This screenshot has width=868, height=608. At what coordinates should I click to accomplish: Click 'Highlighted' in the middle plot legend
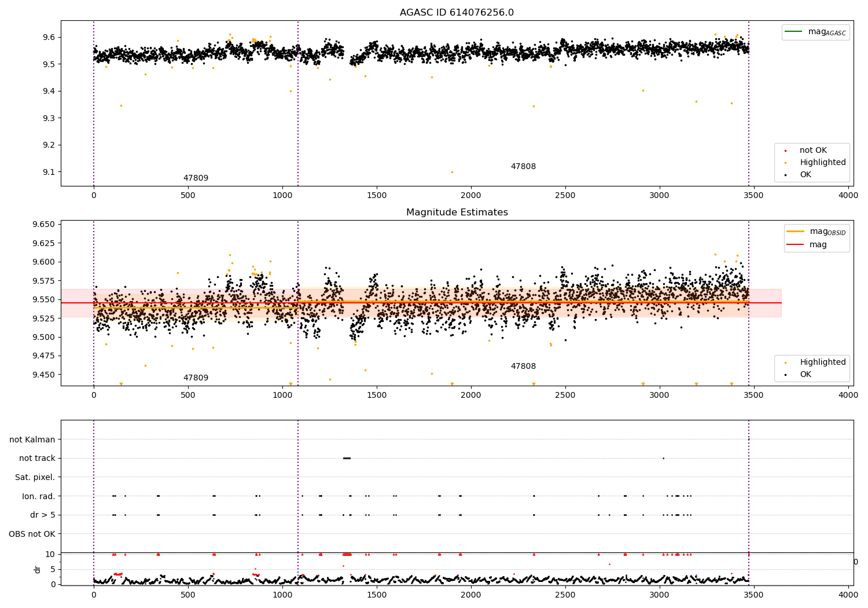823,362
